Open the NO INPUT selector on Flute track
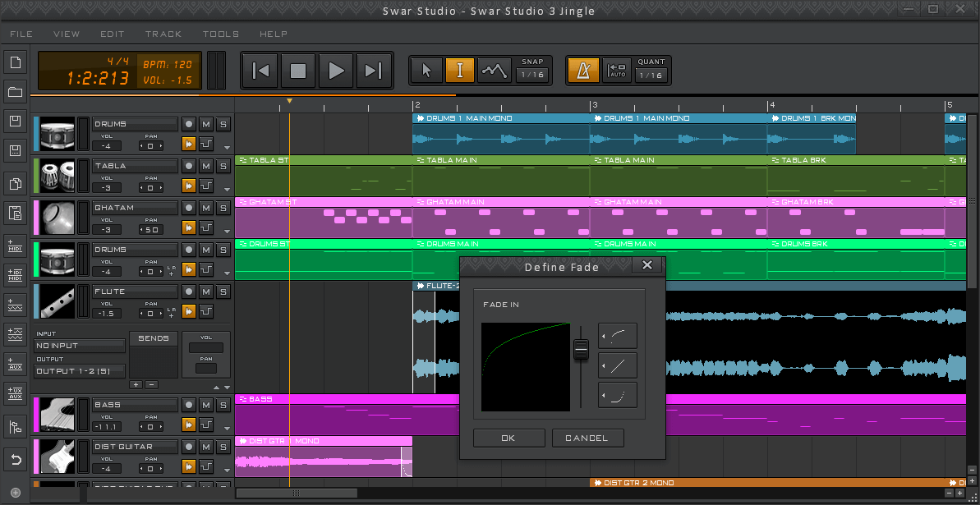980x505 pixels. [80, 346]
